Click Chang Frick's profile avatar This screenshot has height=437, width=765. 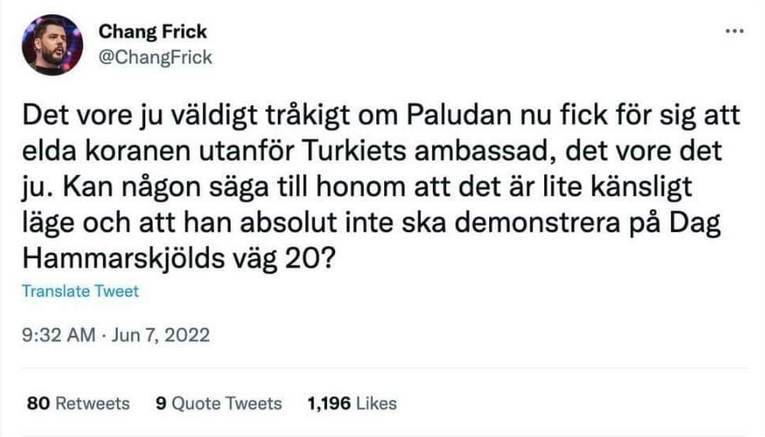pyautogui.click(x=51, y=45)
